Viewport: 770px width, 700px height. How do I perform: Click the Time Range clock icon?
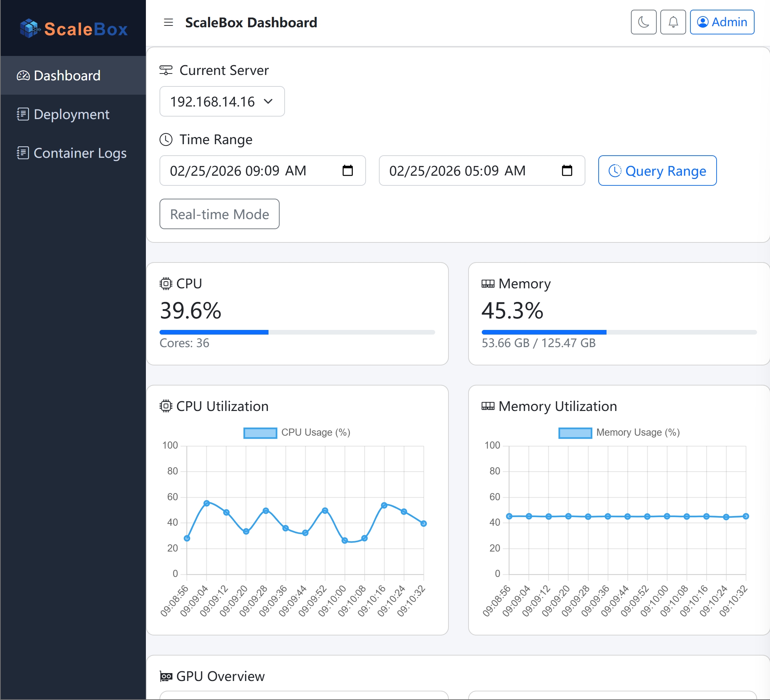(x=166, y=139)
